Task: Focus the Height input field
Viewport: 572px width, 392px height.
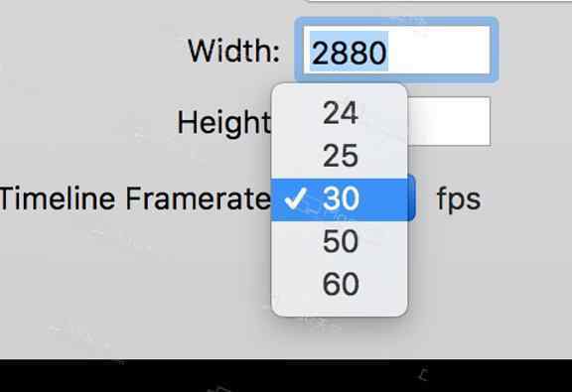Action: (449, 121)
